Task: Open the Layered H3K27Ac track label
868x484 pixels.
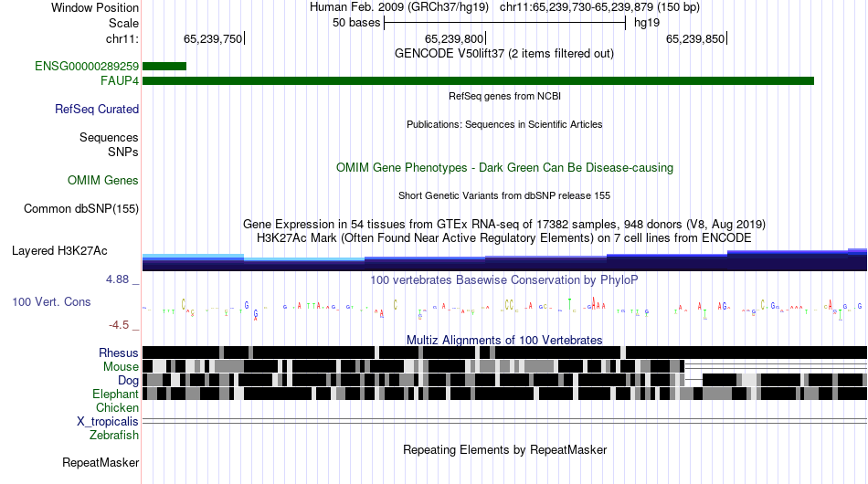Action: click(59, 250)
